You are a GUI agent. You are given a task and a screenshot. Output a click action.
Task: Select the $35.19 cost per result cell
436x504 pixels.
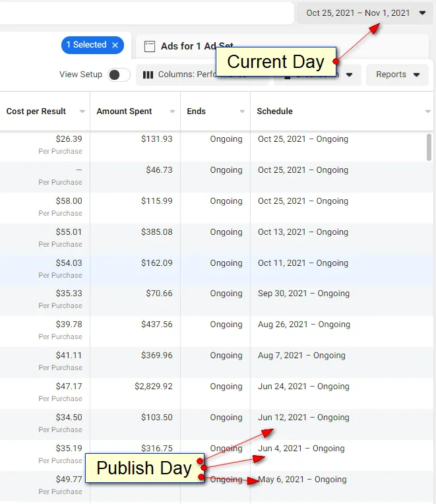pyautogui.click(x=69, y=449)
